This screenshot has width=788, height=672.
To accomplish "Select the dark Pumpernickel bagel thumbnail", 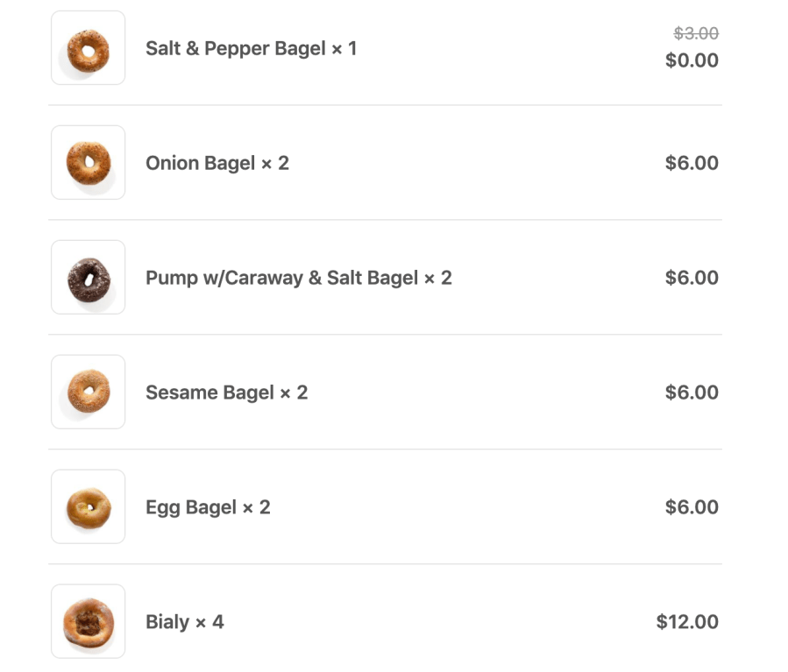I will 88,278.
